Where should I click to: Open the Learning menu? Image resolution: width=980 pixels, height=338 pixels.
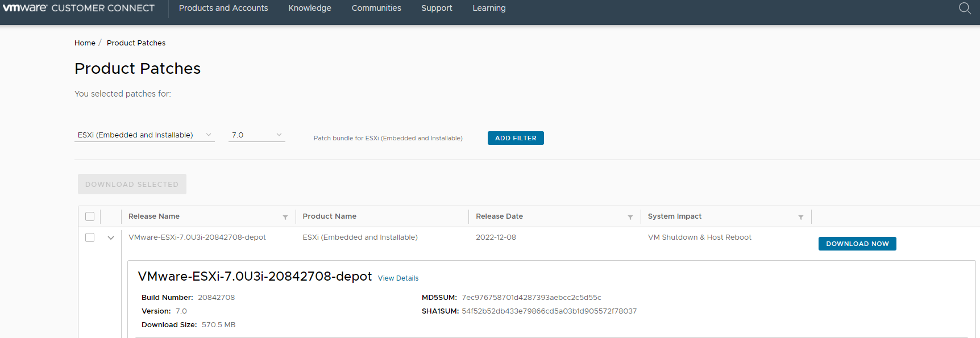(x=489, y=8)
